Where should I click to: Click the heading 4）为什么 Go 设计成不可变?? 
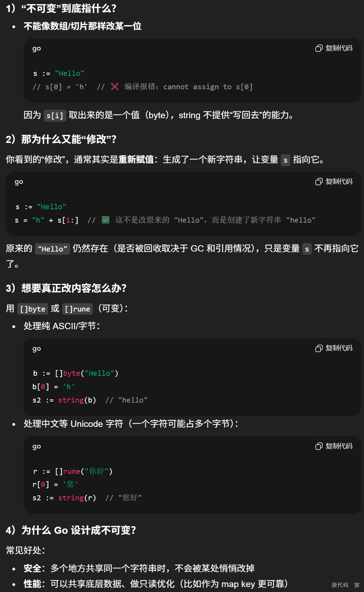point(71,530)
